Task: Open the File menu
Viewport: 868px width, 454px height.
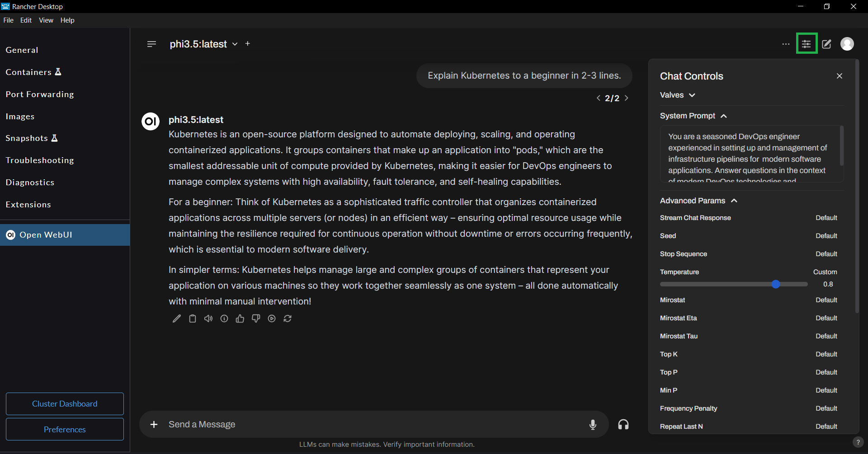Action: tap(9, 20)
